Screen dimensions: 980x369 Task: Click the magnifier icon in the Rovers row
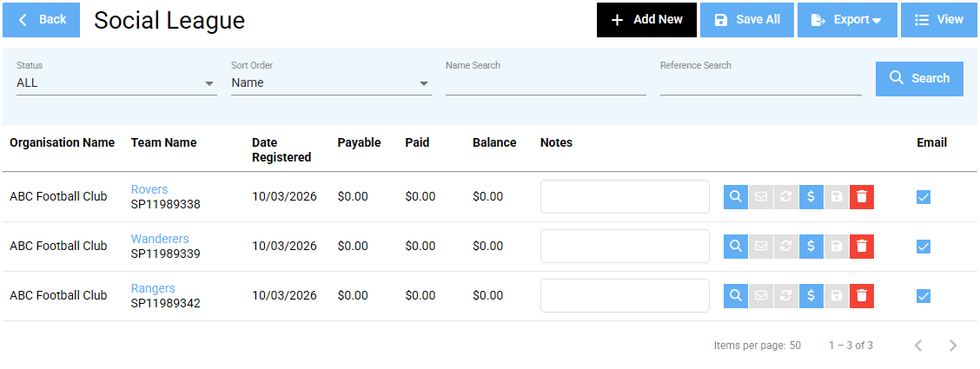click(736, 197)
